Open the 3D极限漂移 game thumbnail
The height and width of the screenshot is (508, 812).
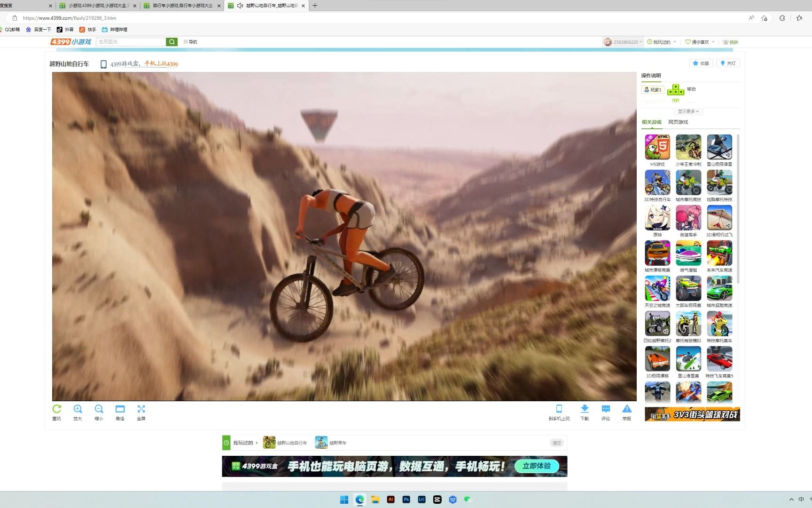point(657,358)
